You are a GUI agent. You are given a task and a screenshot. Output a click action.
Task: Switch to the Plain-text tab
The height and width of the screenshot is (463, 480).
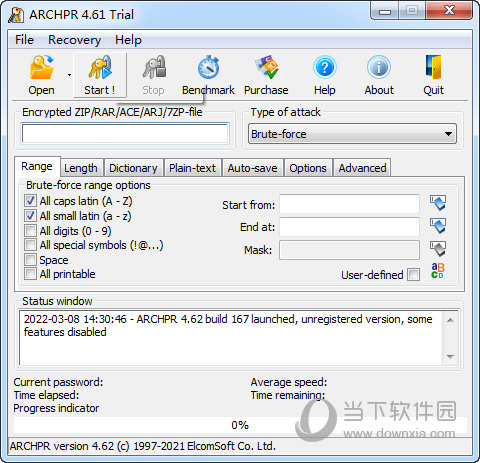click(x=192, y=168)
